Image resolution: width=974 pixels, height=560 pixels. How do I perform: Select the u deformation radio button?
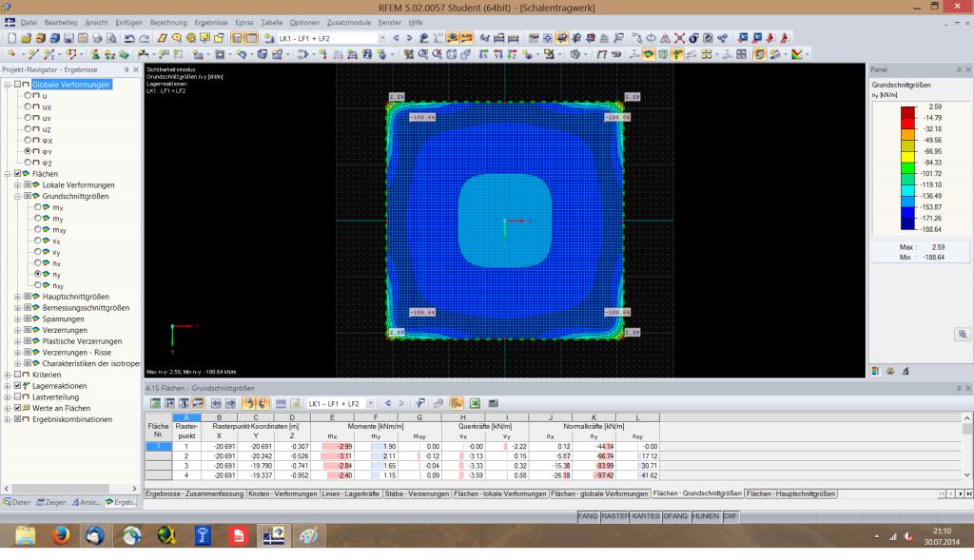(28, 96)
